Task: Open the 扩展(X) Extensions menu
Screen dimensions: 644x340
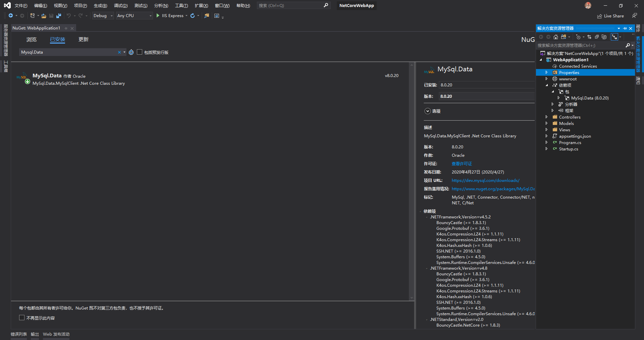Action: (201, 6)
